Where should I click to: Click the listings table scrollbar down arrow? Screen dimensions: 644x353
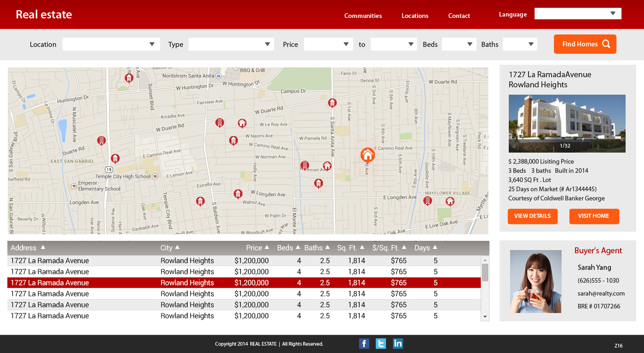(x=485, y=317)
